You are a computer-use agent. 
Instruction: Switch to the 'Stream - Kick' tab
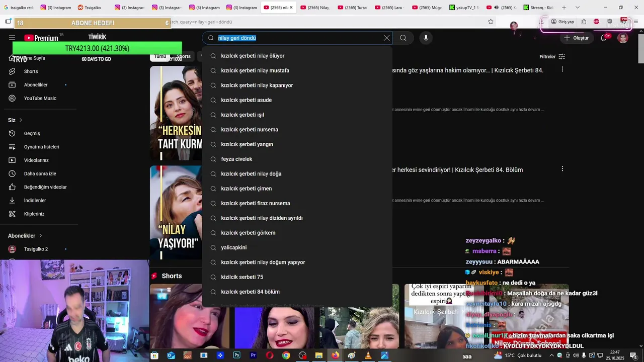(538, 8)
